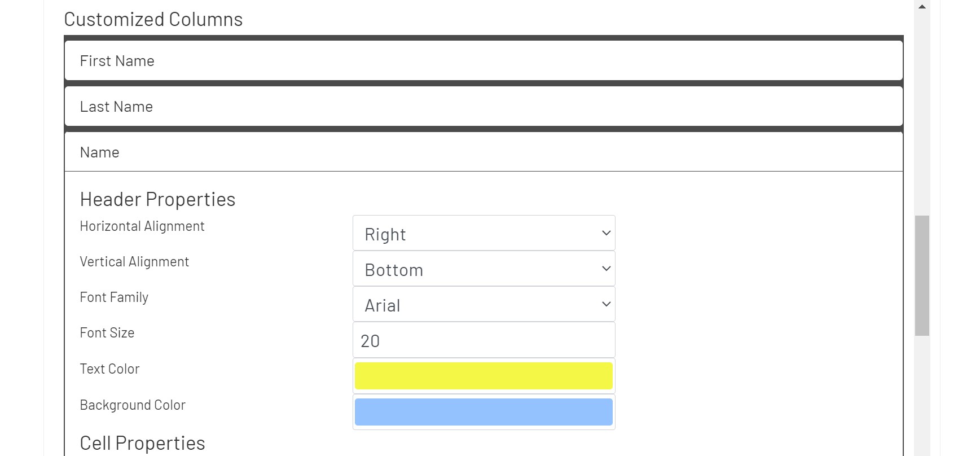Click the Font Family label
Viewport: 980px width, 456px height.
pyautogui.click(x=114, y=297)
